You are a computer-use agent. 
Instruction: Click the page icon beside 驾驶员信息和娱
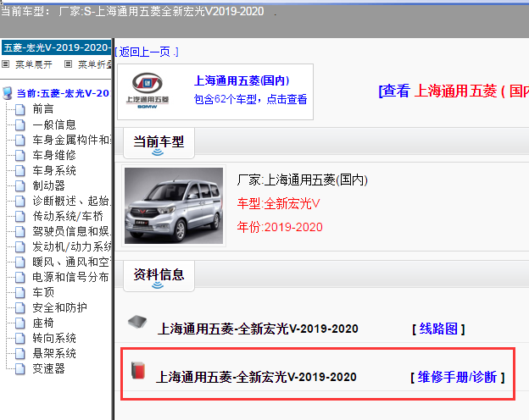click(19, 232)
